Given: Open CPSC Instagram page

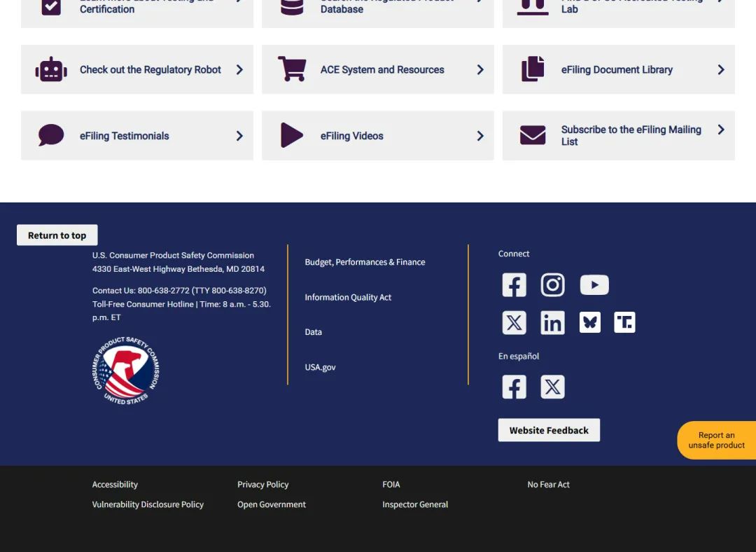Looking at the screenshot, I should (552, 284).
